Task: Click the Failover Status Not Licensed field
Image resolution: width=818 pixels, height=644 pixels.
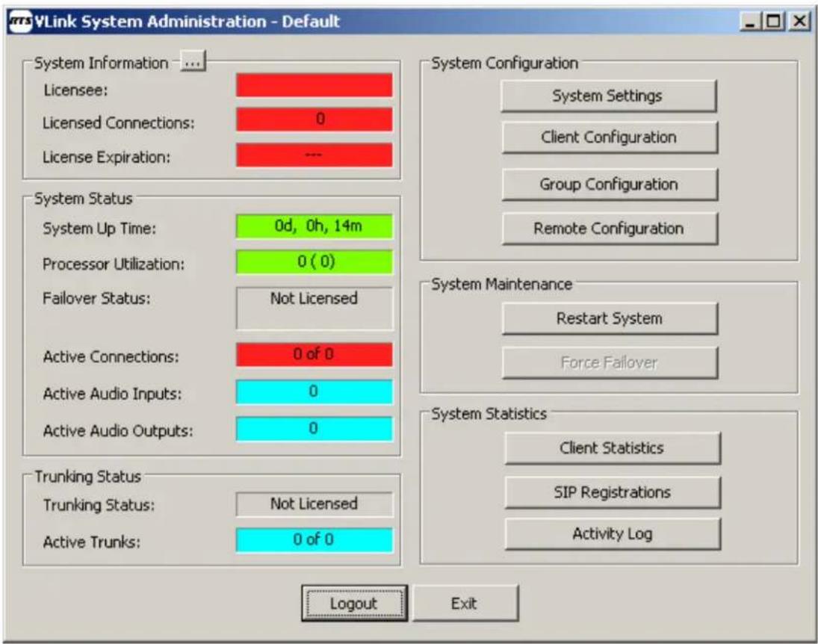Action: coord(315,308)
